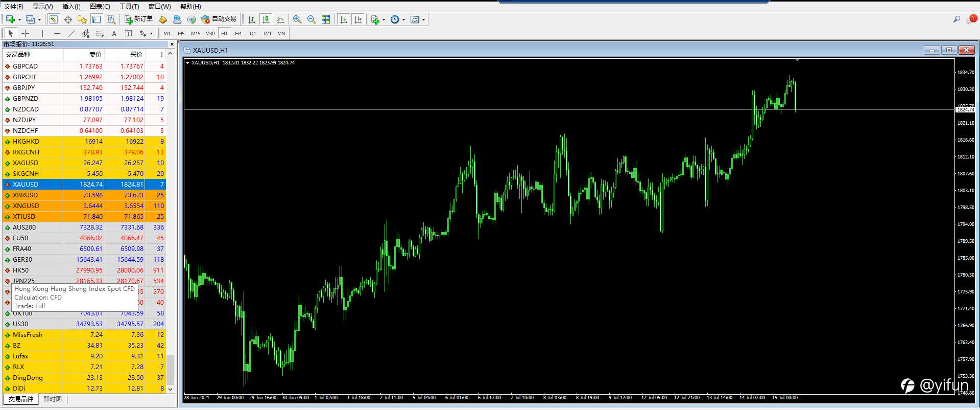Zoom out on the chart

(x=312, y=19)
